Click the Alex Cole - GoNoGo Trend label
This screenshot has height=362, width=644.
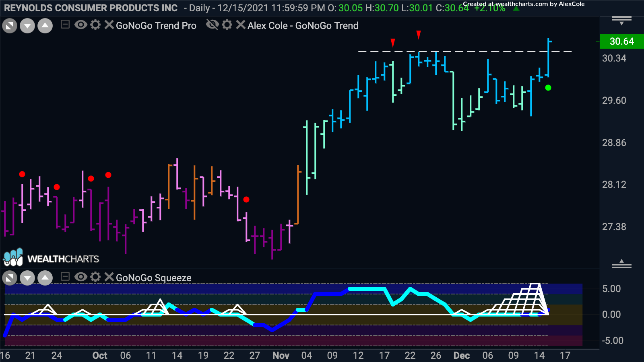(303, 26)
